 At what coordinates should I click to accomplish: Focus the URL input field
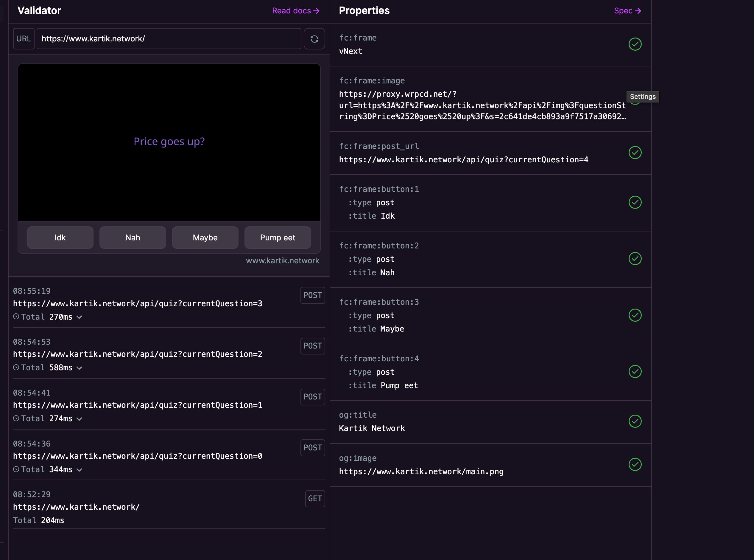169,39
